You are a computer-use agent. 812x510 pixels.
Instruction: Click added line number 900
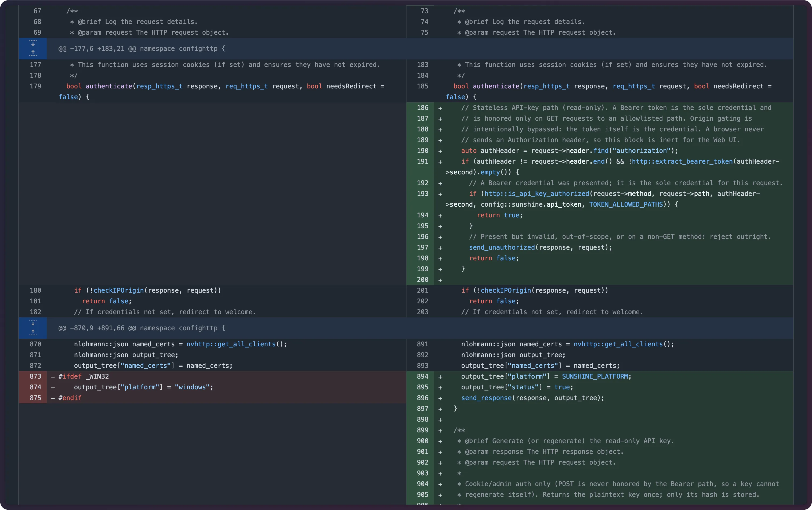point(422,441)
